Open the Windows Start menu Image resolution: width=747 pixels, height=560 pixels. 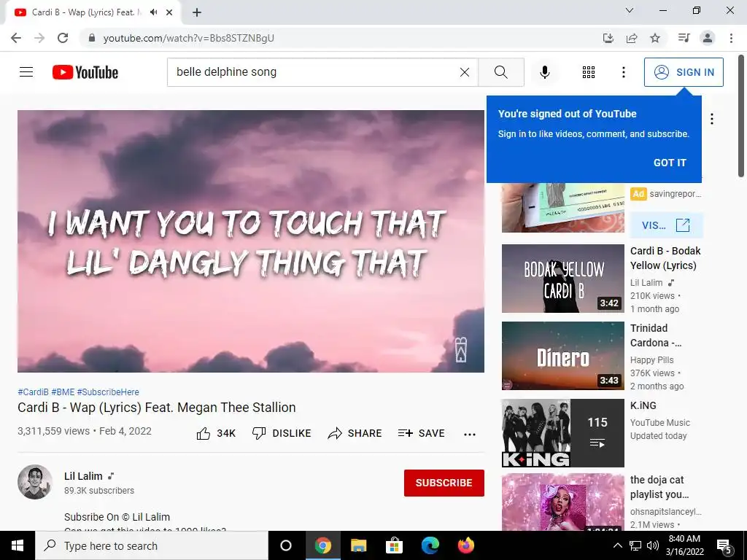18,545
